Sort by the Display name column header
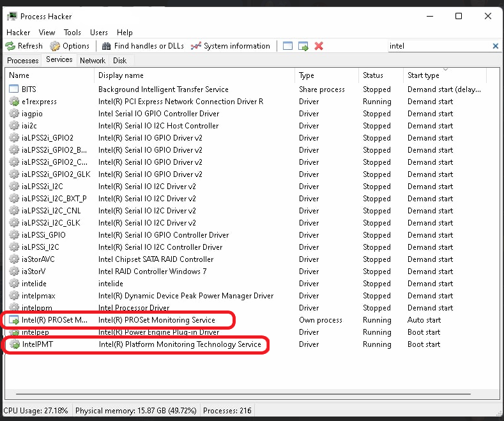Image resolution: width=504 pixels, height=421 pixels. tap(121, 75)
